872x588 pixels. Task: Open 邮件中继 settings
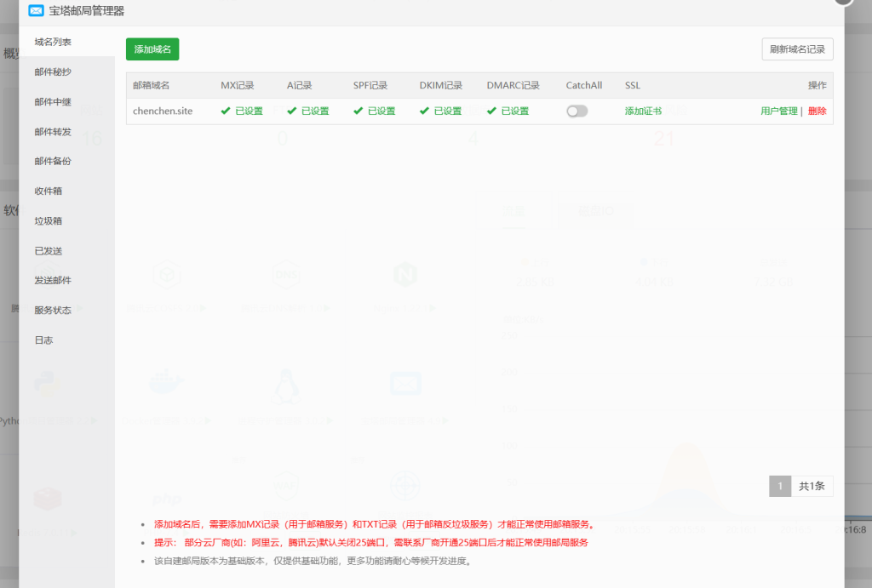pos(53,102)
